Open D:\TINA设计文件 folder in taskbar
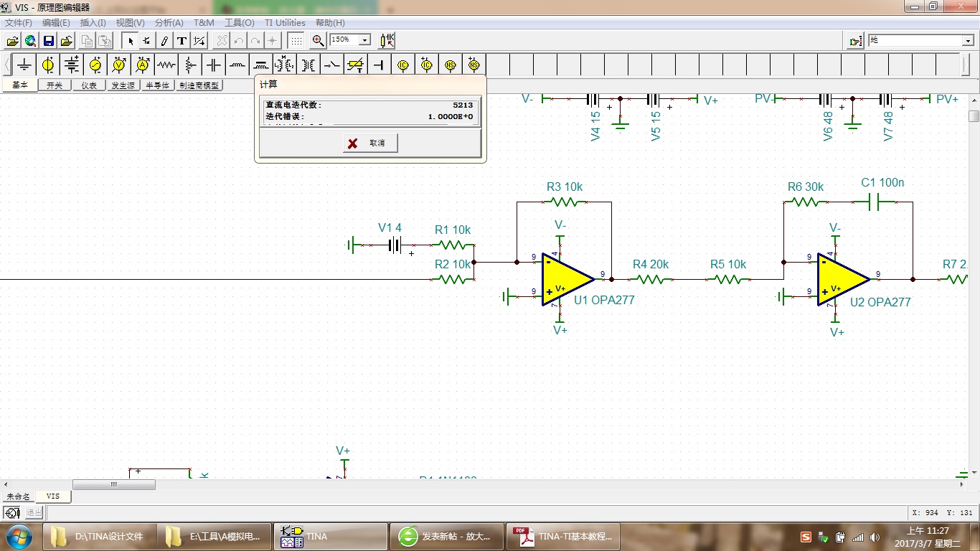The height and width of the screenshot is (551, 980). [x=98, y=537]
